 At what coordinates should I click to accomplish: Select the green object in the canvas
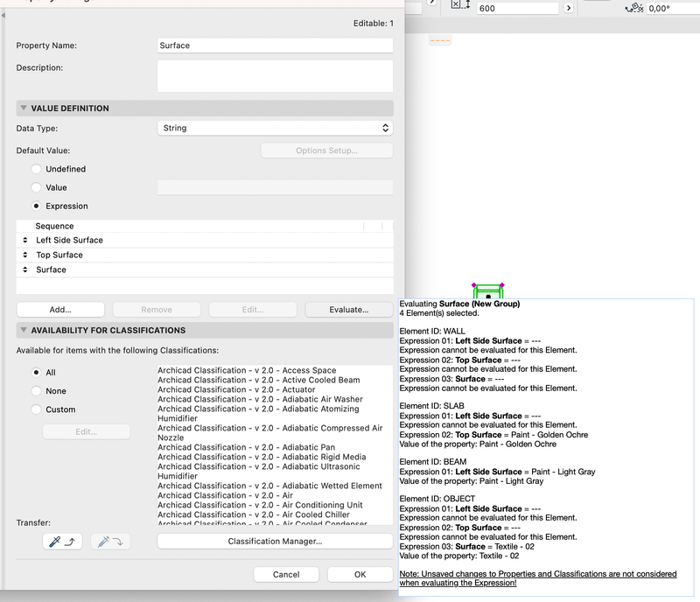point(488,291)
